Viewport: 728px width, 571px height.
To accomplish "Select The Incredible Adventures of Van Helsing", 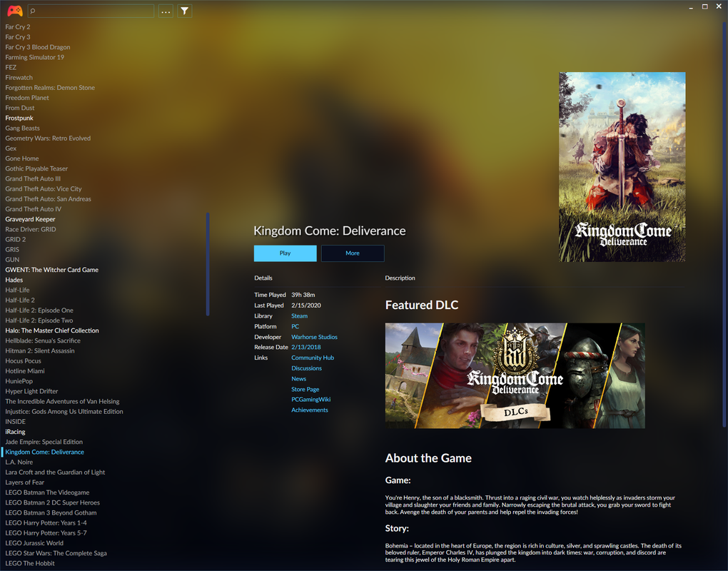I will 62,402.
